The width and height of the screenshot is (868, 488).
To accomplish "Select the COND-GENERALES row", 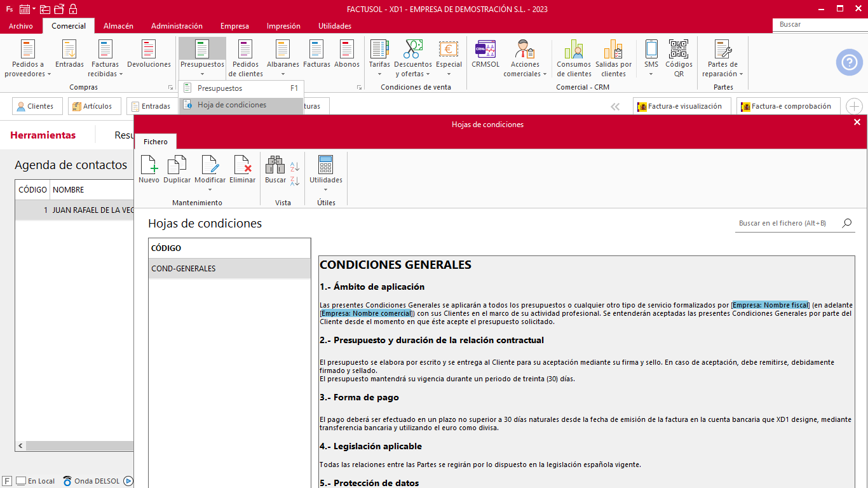I will tap(229, 268).
